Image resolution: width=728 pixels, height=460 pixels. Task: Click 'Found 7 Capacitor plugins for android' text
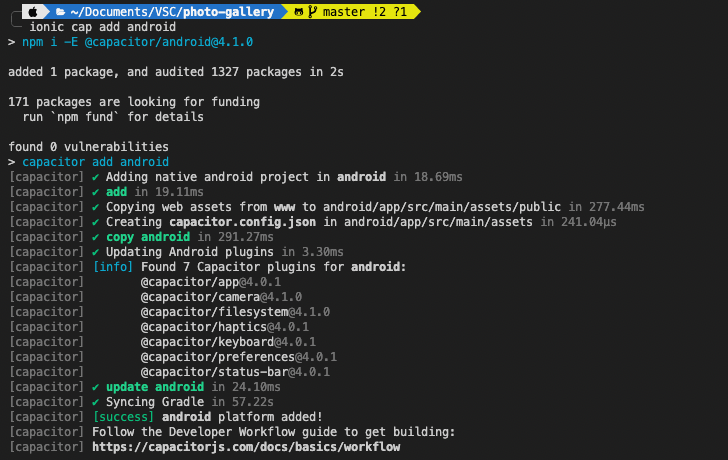[x=273, y=267]
